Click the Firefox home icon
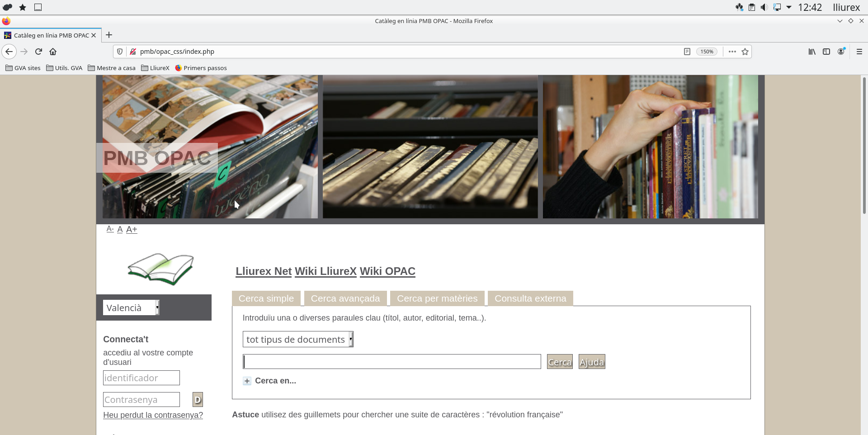Image resolution: width=868 pixels, height=435 pixels. pos(53,52)
